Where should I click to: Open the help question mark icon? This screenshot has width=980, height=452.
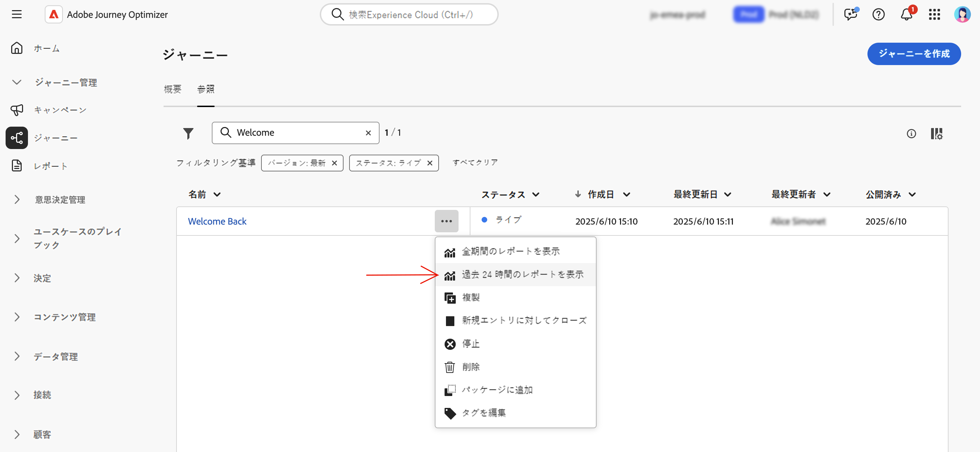pyautogui.click(x=878, y=15)
